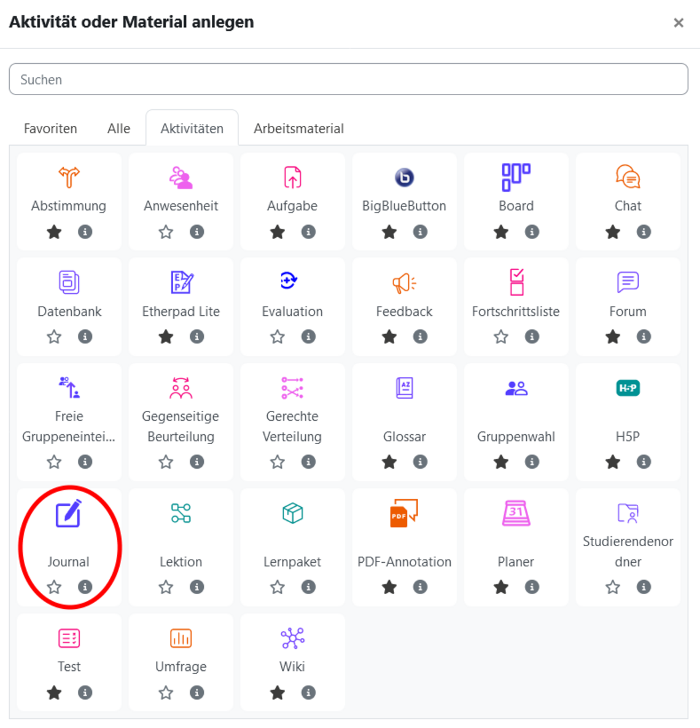Focus the Suchen search field

click(348, 79)
